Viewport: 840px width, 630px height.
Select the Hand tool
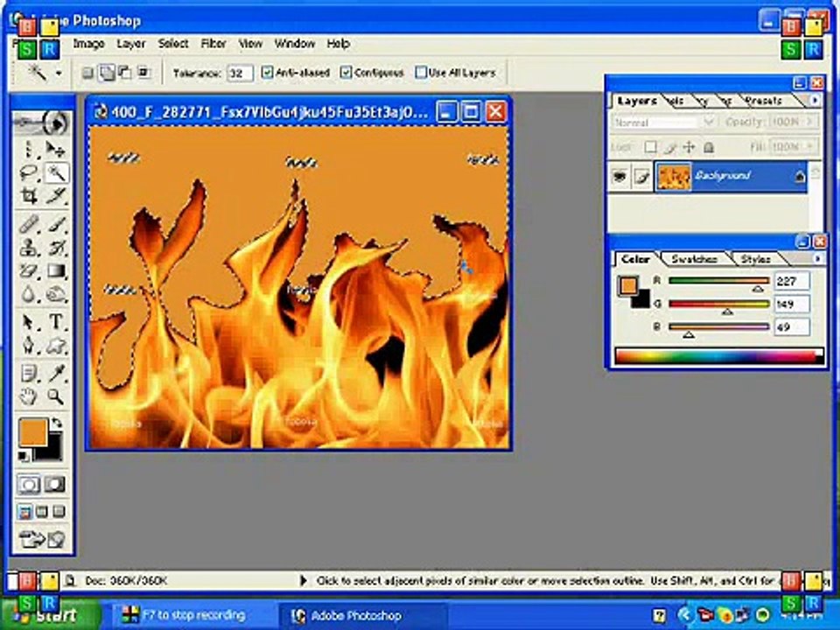(28, 396)
